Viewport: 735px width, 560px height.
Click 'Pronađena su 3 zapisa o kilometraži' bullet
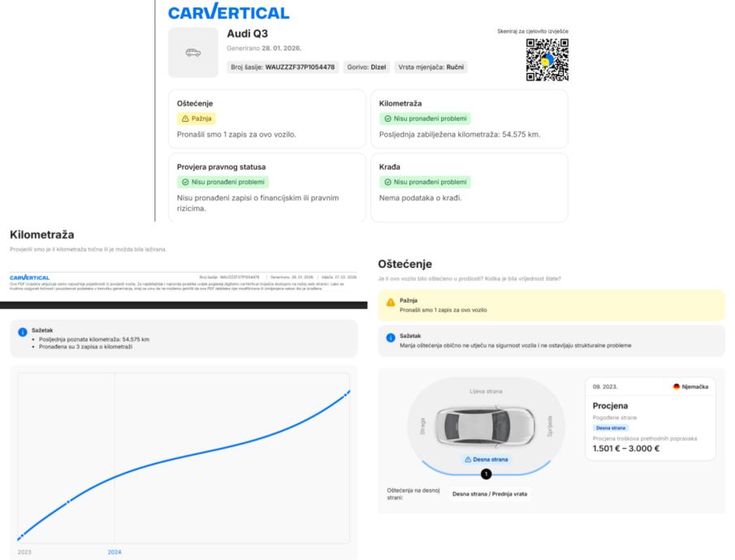tap(85, 347)
